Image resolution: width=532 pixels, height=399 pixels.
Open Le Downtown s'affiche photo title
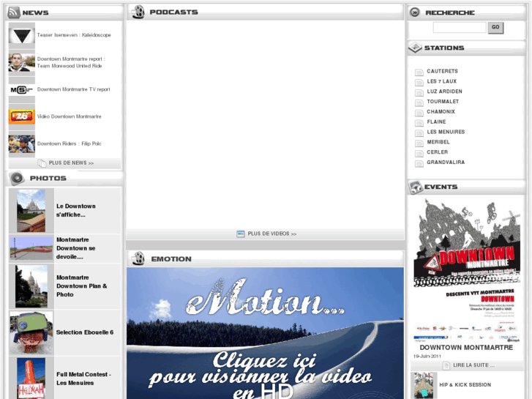pyautogui.click(x=76, y=211)
